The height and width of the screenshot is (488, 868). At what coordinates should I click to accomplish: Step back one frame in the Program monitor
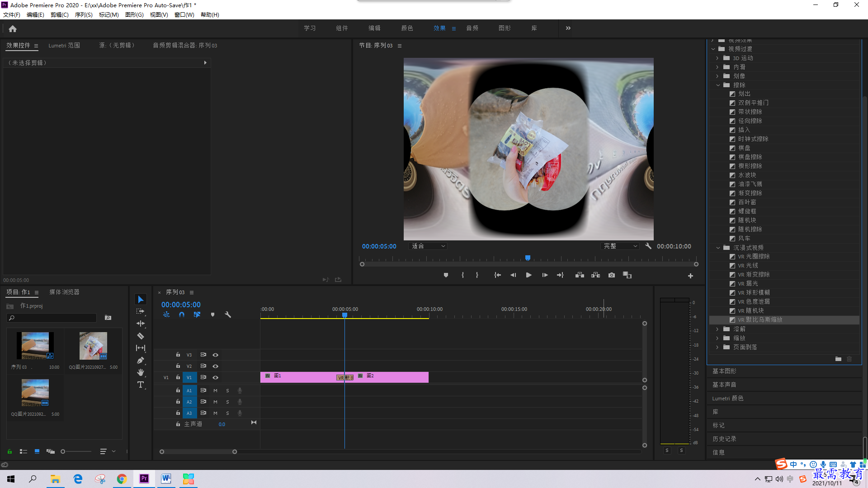coord(513,275)
